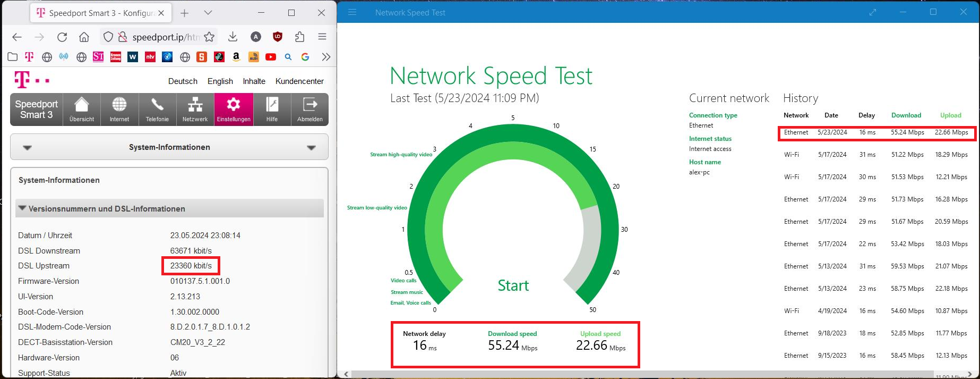
Task: Open a new Firefox tab
Action: click(184, 13)
